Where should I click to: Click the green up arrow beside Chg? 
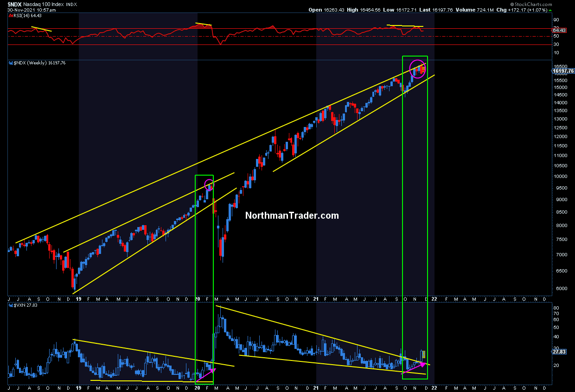click(x=550, y=9)
